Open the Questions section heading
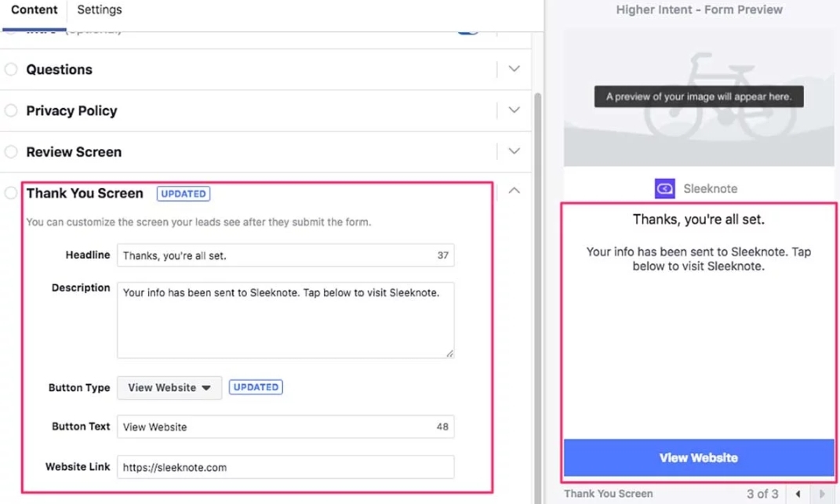The height and width of the screenshot is (504, 840). tap(59, 70)
